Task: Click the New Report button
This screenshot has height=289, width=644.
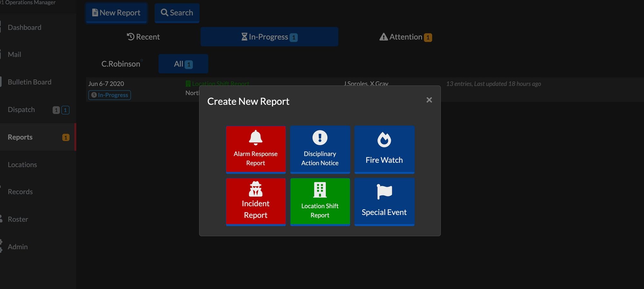Action: tap(116, 13)
